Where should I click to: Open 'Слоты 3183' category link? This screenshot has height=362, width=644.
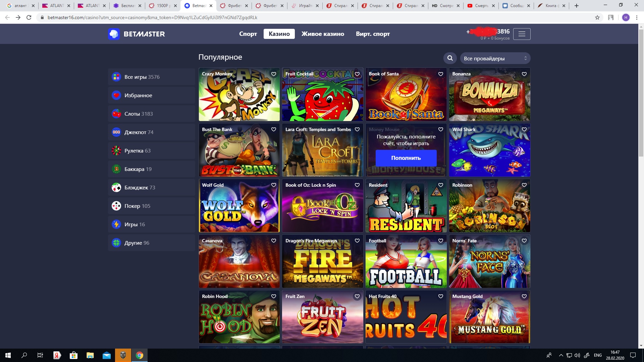139,114
